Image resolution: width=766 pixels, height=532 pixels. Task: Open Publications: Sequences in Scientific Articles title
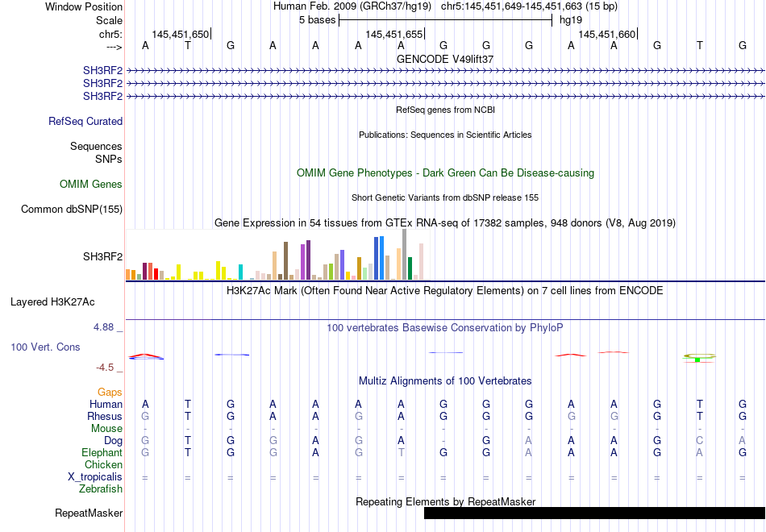click(445, 135)
